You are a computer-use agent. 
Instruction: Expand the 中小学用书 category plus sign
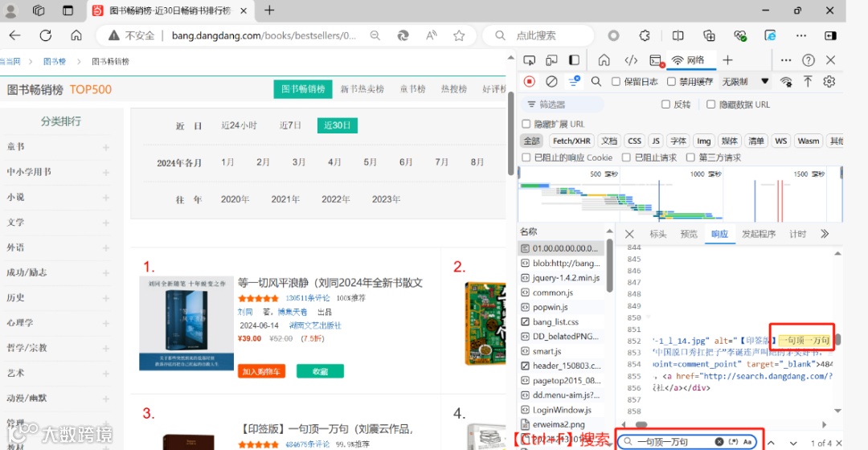click(x=106, y=173)
